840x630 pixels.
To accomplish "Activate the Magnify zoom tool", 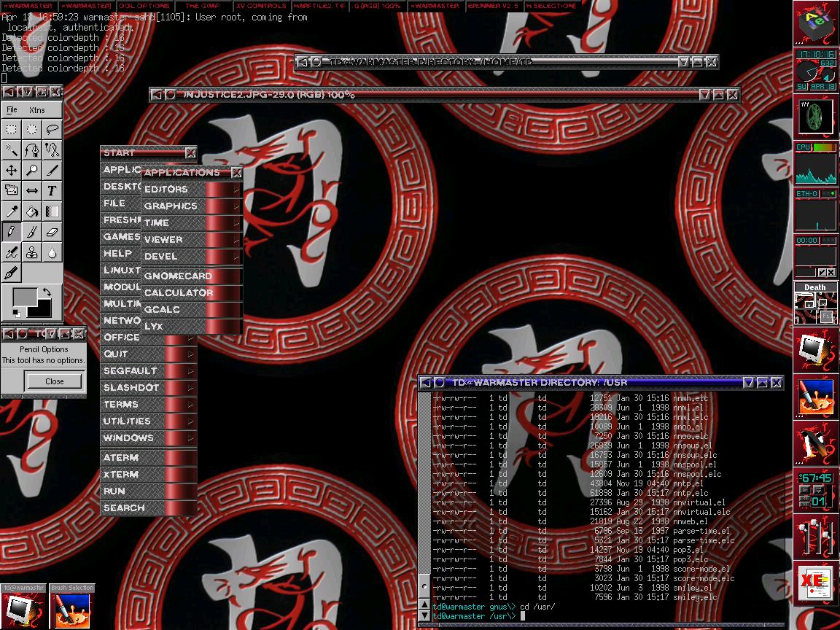I will [32, 171].
